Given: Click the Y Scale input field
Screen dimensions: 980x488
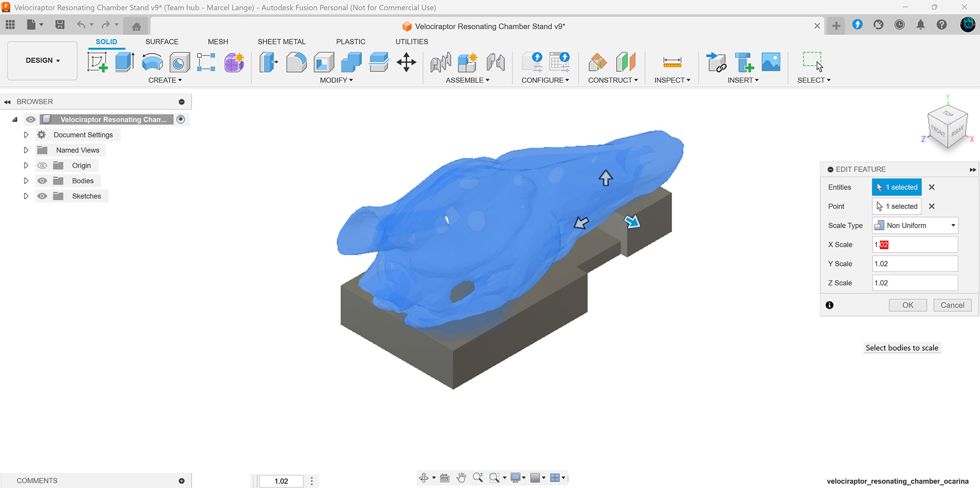Looking at the screenshot, I should [915, 264].
